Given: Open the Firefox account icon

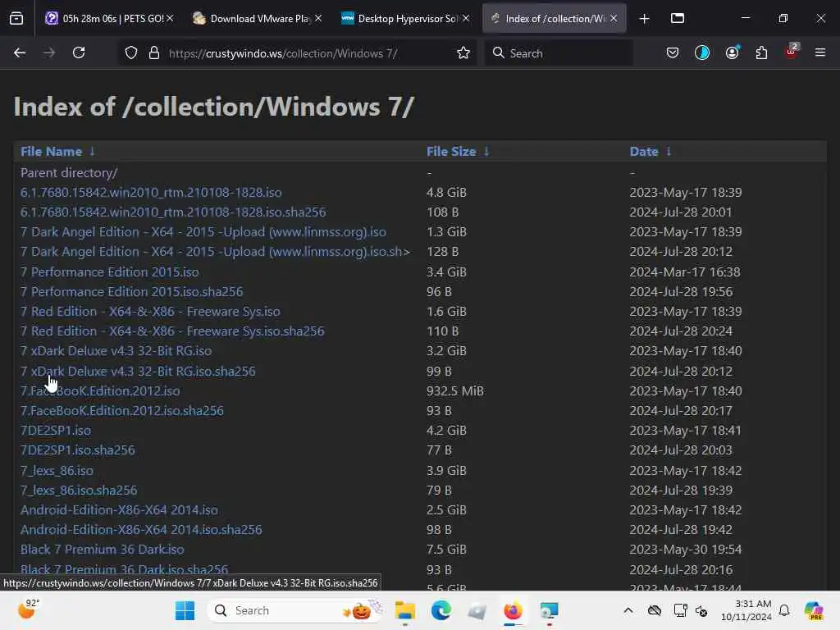Looking at the screenshot, I should 732,52.
